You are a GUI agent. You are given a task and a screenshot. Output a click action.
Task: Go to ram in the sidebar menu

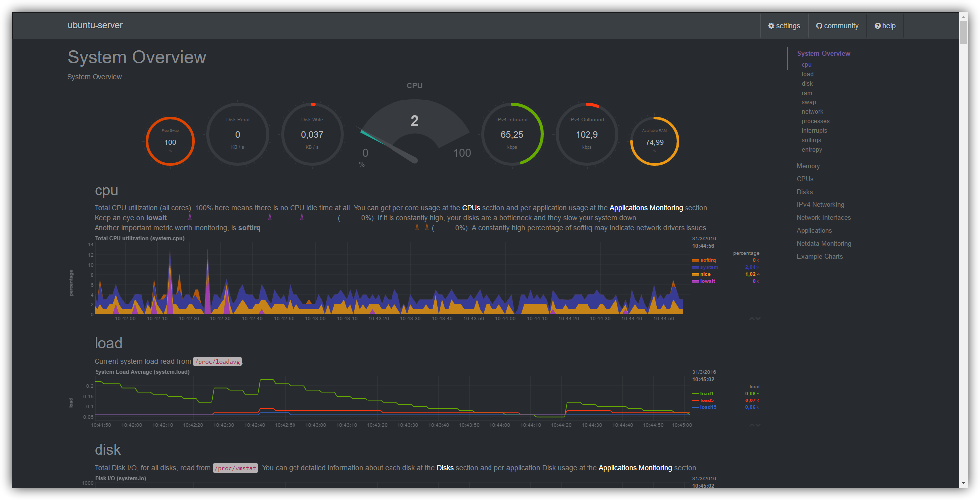click(807, 93)
